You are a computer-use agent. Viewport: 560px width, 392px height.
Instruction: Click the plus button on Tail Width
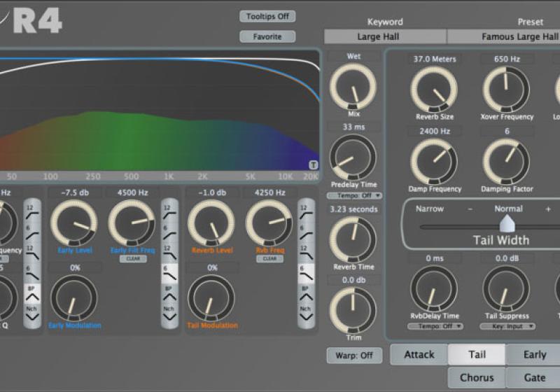[548, 209]
